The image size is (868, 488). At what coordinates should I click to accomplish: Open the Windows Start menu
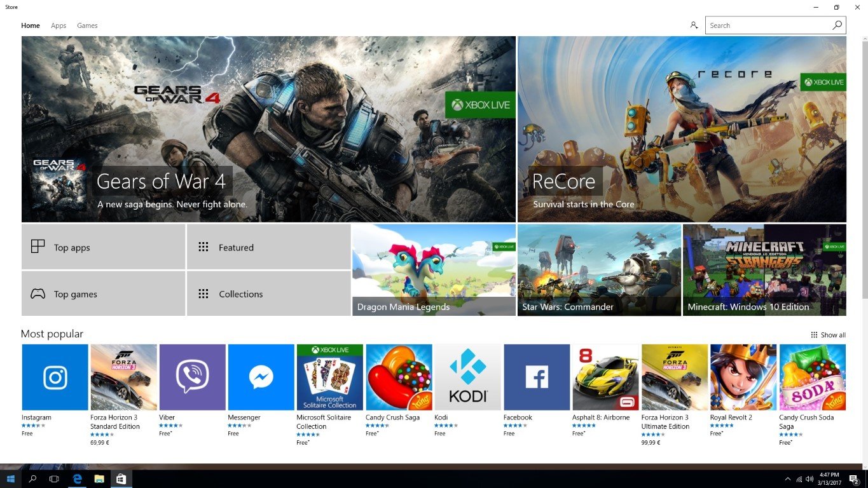click(x=10, y=478)
